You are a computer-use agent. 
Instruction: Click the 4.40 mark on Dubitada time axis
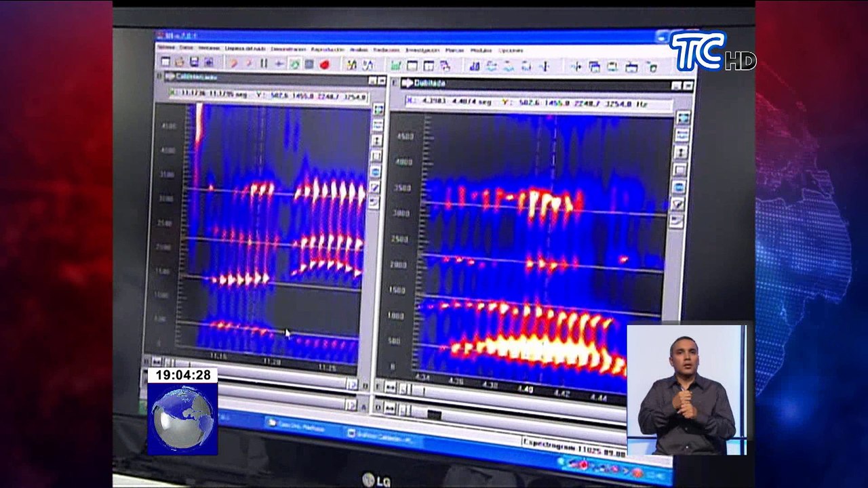coord(524,388)
